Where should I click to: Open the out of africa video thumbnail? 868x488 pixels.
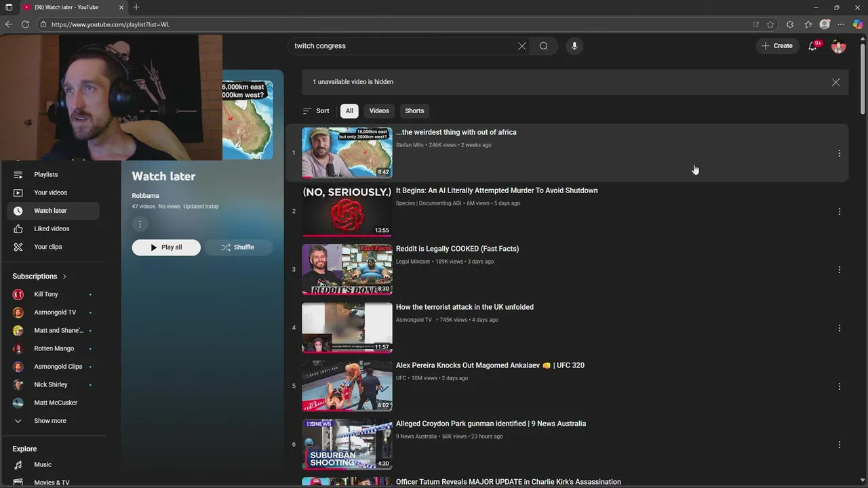[347, 152]
